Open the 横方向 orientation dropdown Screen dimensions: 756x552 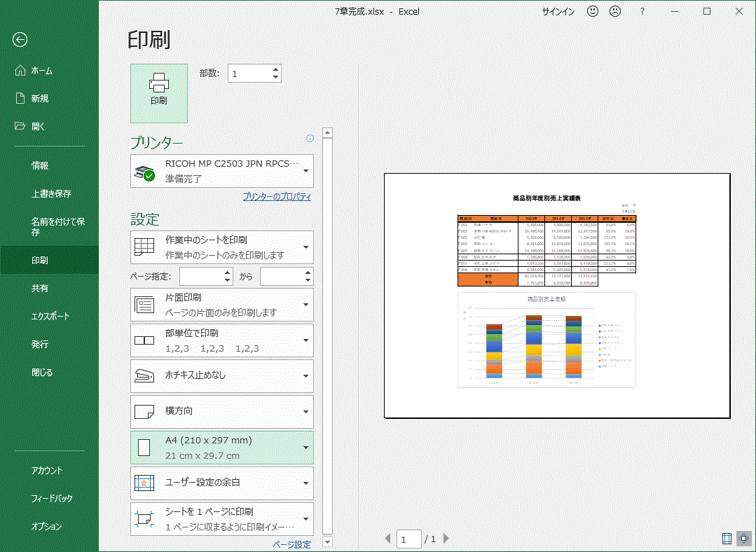point(222,412)
